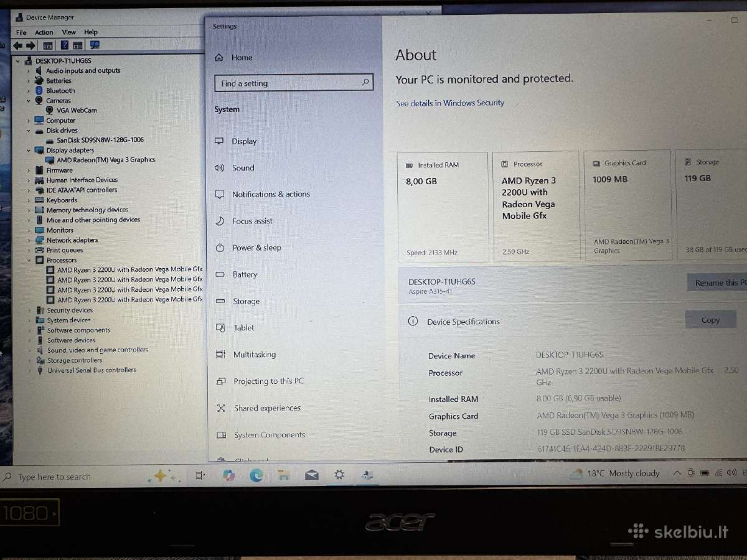This screenshot has height=560, width=747.
Task: Click the Battery icon in Settings sidebar
Action: 220,274
